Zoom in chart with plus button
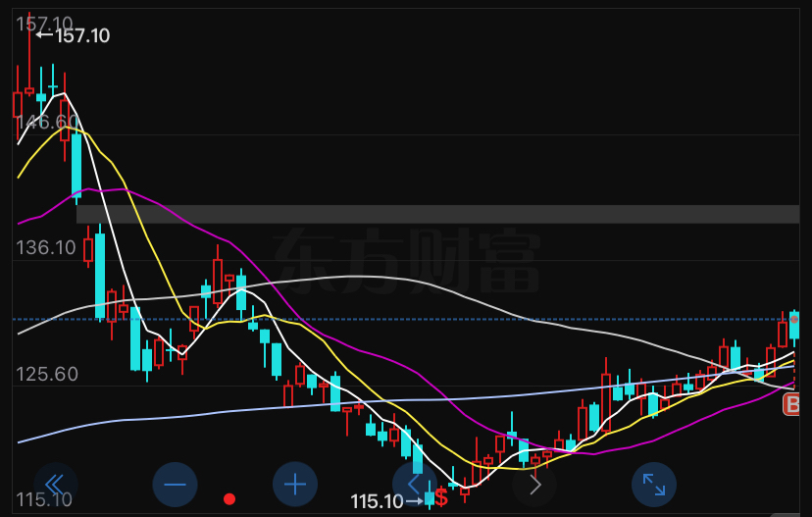This screenshot has width=812, height=517. click(295, 485)
